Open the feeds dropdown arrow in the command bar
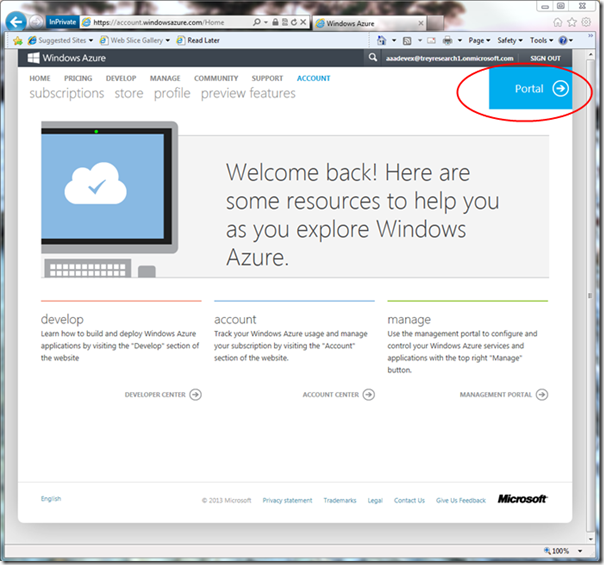 pos(419,40)
